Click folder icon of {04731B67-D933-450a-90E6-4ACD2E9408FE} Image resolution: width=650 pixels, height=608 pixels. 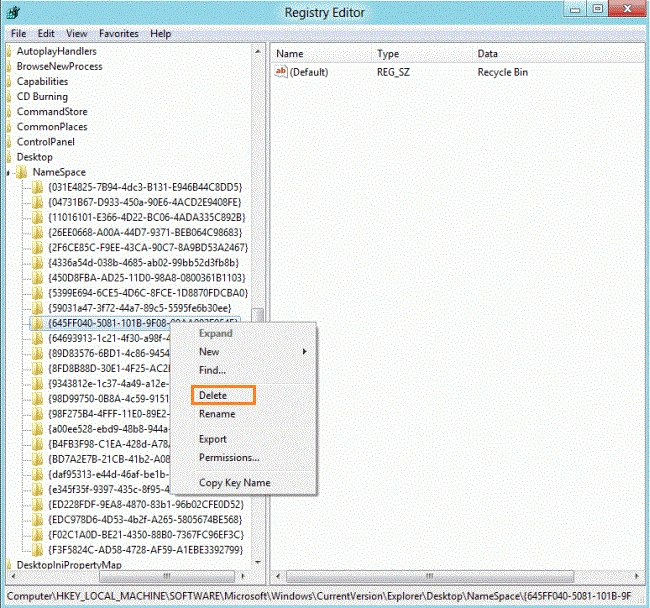pos(37,202)
